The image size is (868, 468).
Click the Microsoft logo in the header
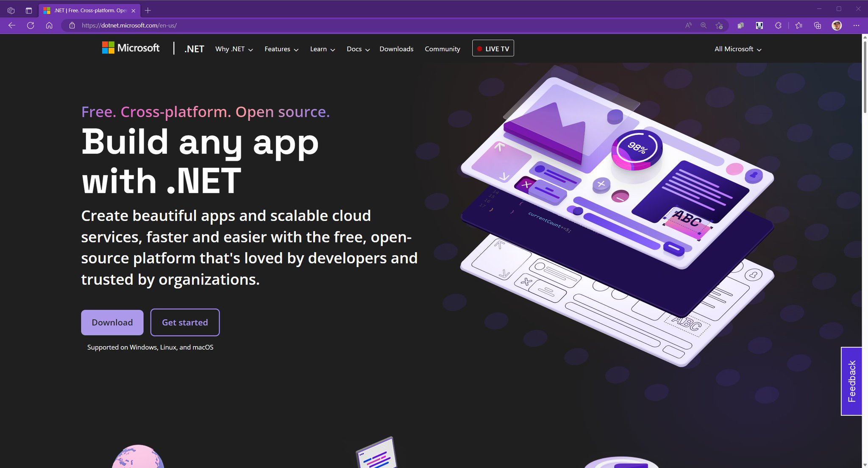tap(130, 48)
